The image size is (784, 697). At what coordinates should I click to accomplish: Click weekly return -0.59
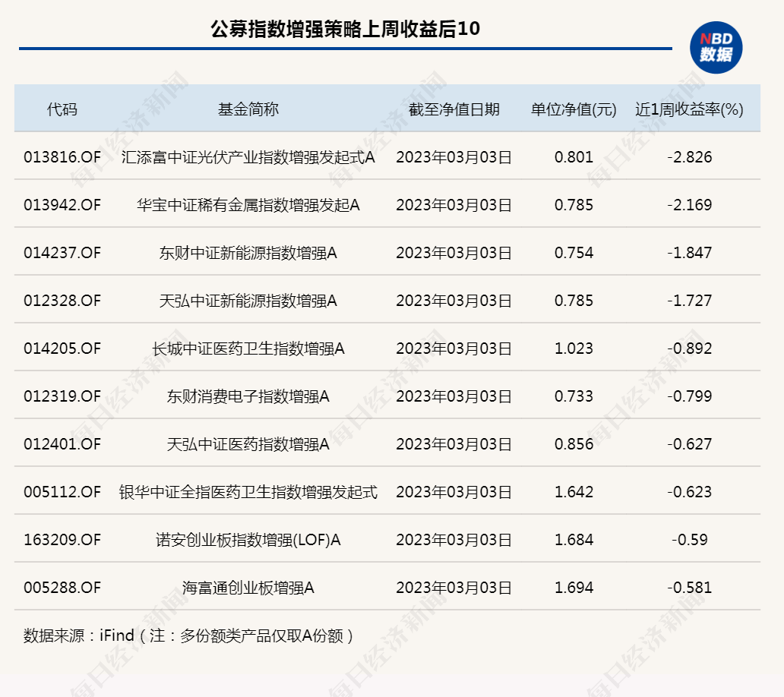click(690, 540)
